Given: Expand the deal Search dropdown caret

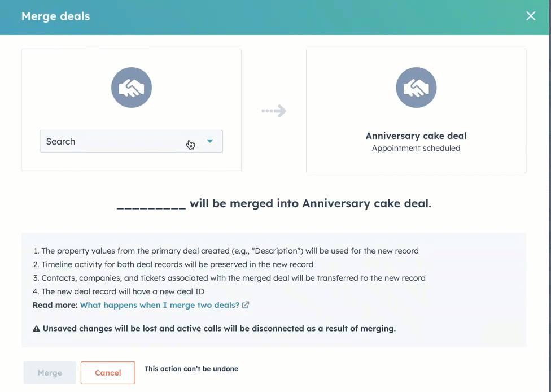Looking at the screenshot, I should coord(210,141).
